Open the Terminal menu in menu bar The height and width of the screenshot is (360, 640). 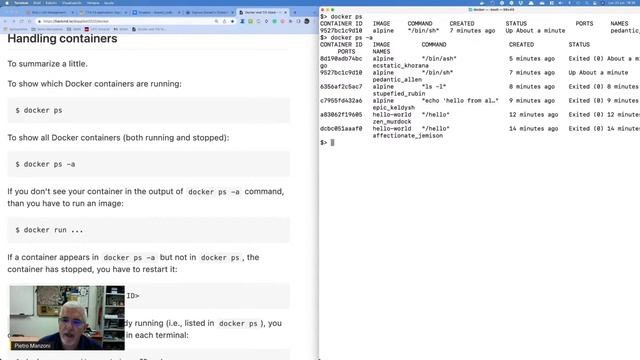[21, 3]
